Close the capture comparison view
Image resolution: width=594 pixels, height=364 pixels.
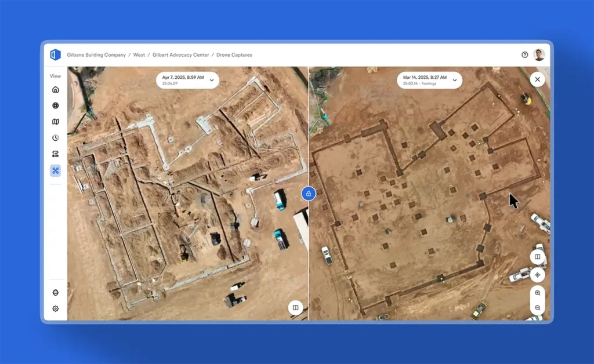tap(537, 79)
